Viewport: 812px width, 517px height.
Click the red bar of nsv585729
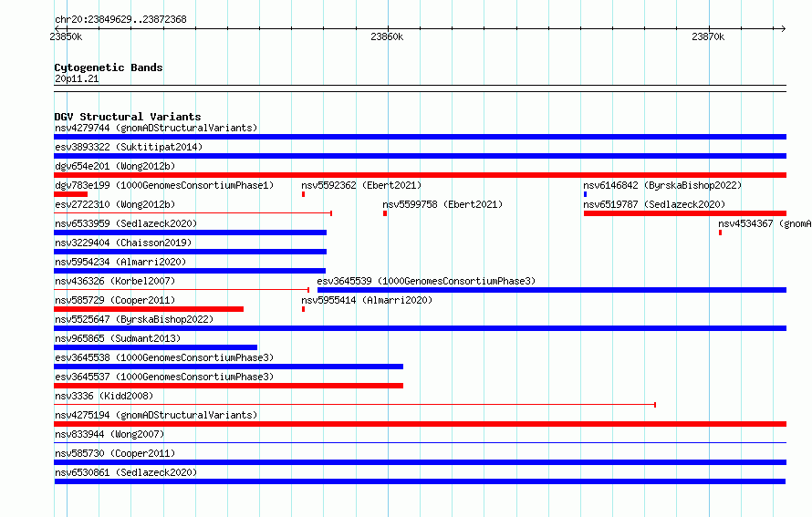coord(149,309)
